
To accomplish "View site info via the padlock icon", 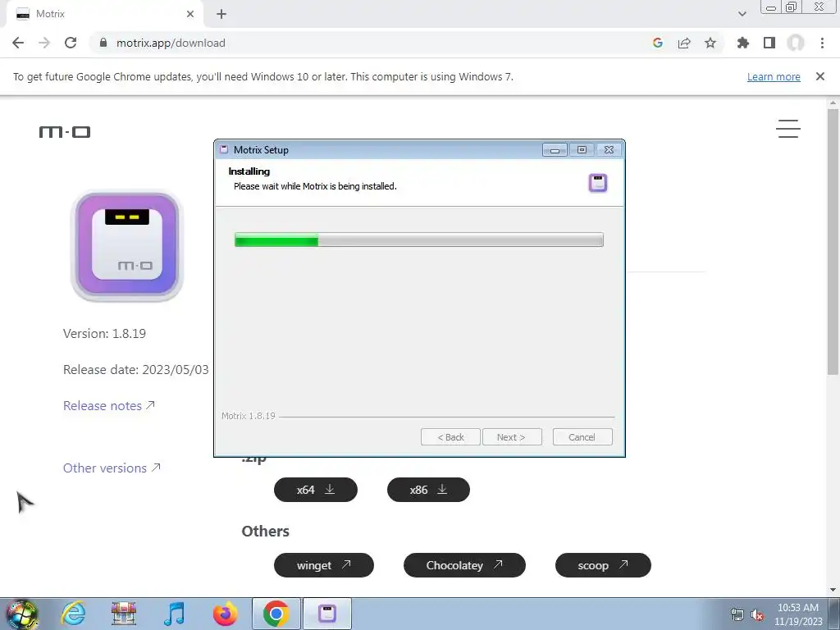I will click(x=103, y=43).
